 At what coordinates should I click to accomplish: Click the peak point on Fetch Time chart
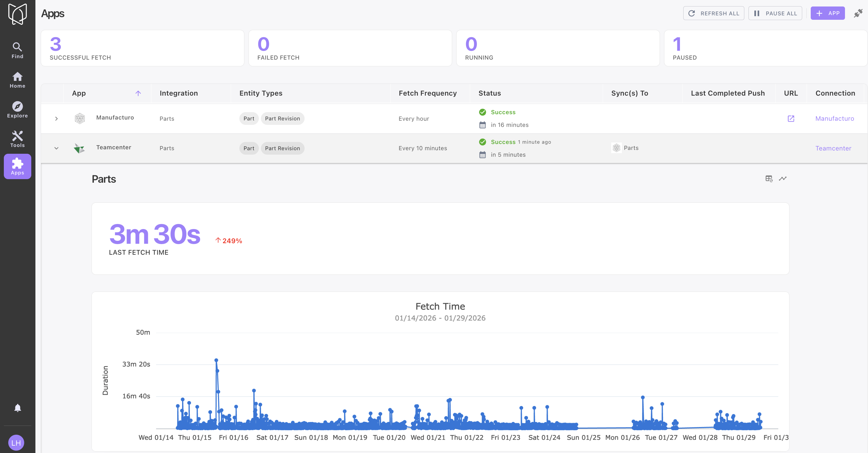coord(216,360)
